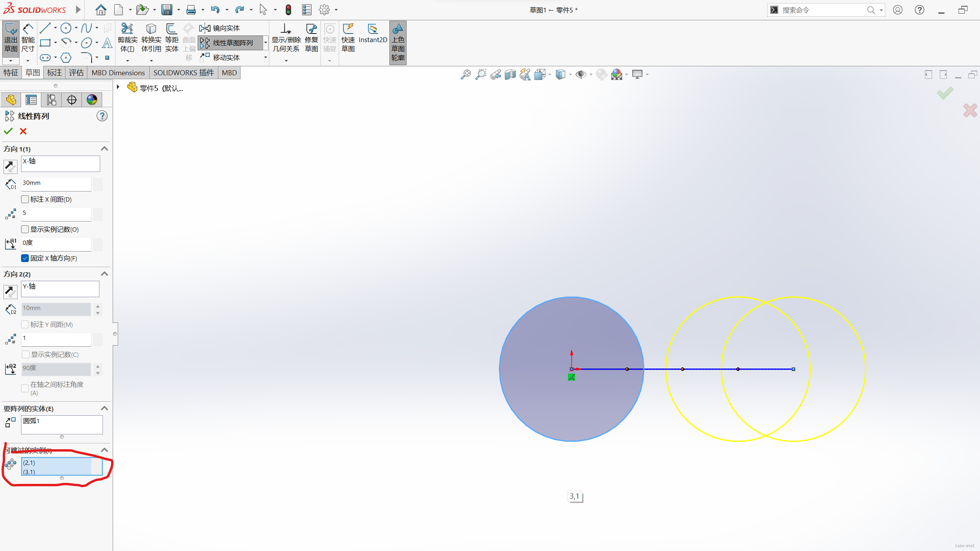
Task: Collapse the 方向2(2) section
Action: pos(104,274)
